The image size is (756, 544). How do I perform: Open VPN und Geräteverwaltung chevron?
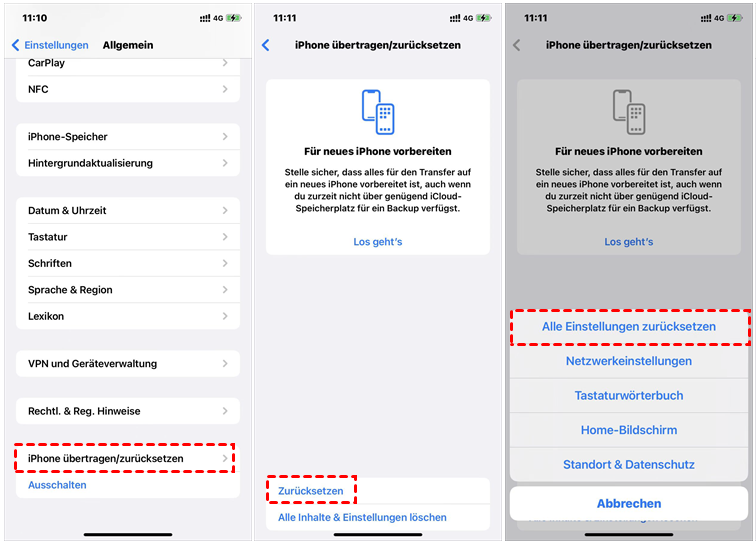[225, 364]
